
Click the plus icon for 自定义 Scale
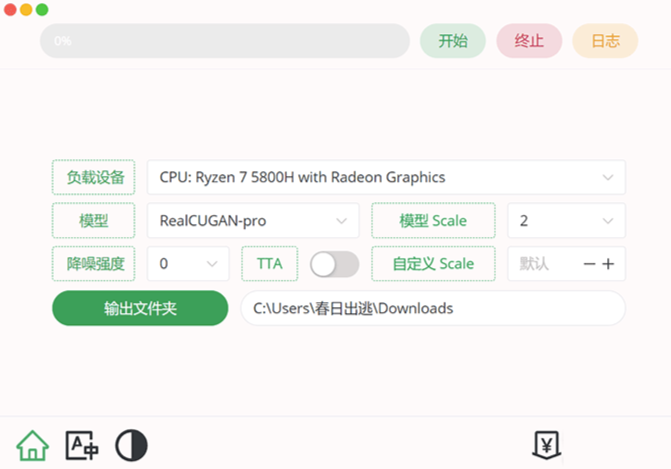[x=608, y=264]
